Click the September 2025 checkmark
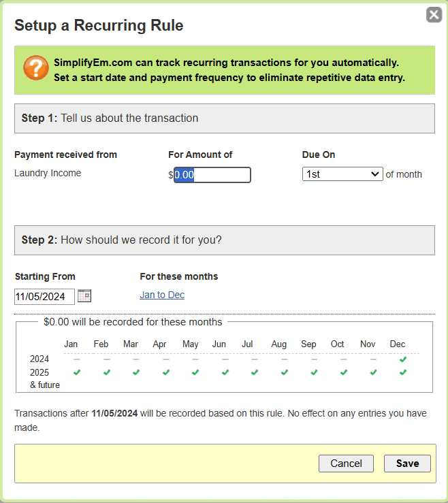 314,372
